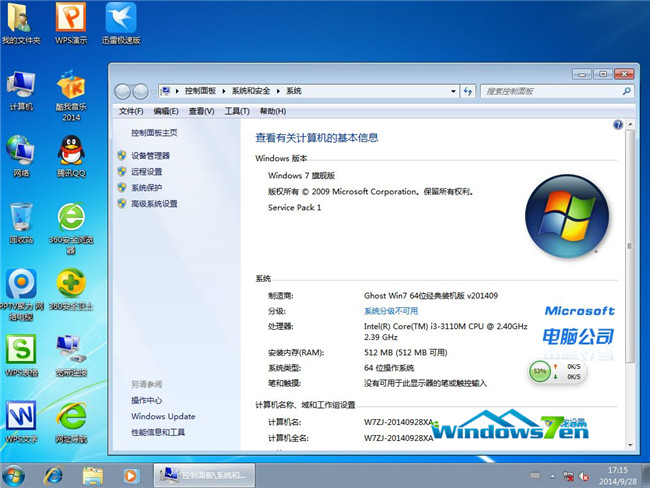Click the vertical scrollbar thumb
650x488 pixels.
tap(630, 246)
